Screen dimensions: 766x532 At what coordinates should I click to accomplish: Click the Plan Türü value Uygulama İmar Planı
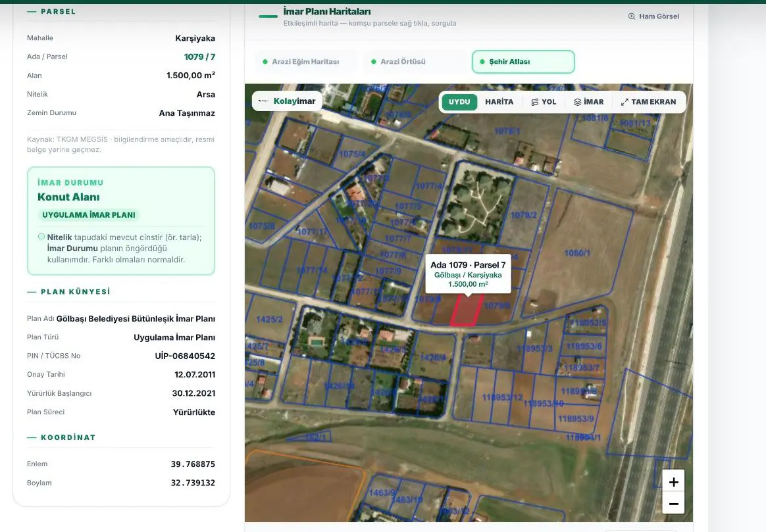[x=174, y=337]
